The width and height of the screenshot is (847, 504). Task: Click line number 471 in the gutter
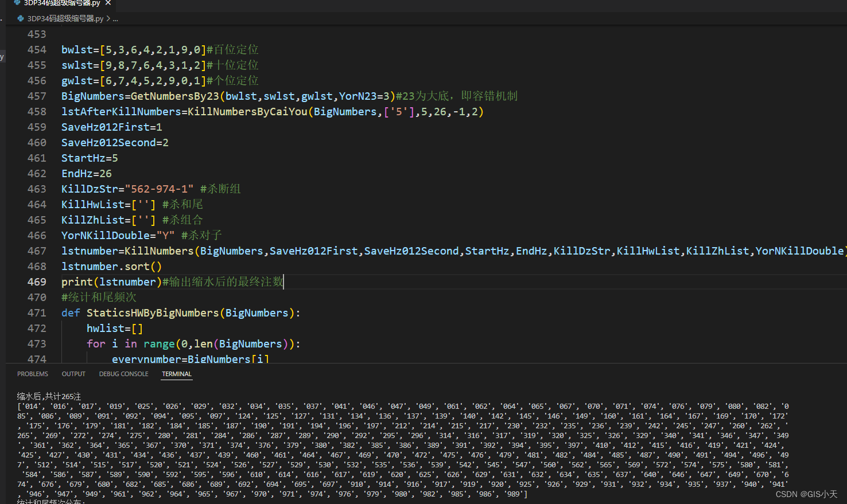point(37,313)
